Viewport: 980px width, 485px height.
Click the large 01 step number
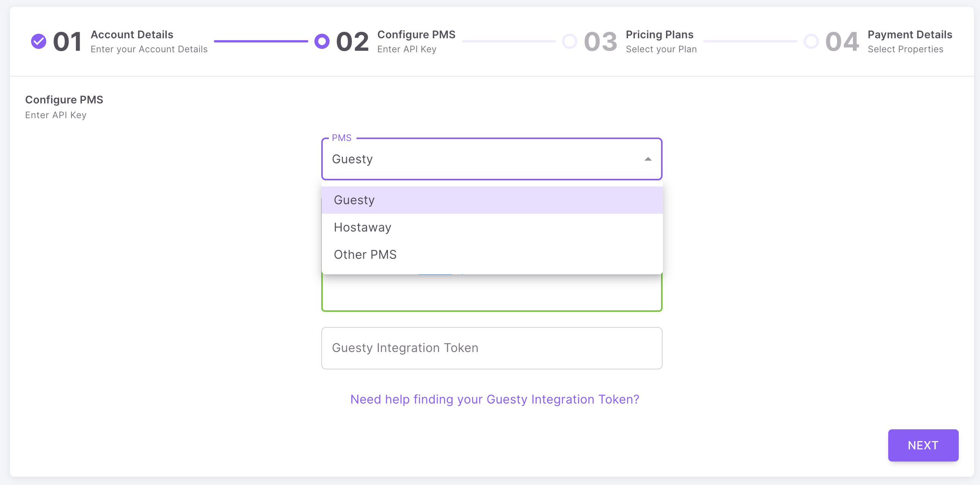point(68,41)
